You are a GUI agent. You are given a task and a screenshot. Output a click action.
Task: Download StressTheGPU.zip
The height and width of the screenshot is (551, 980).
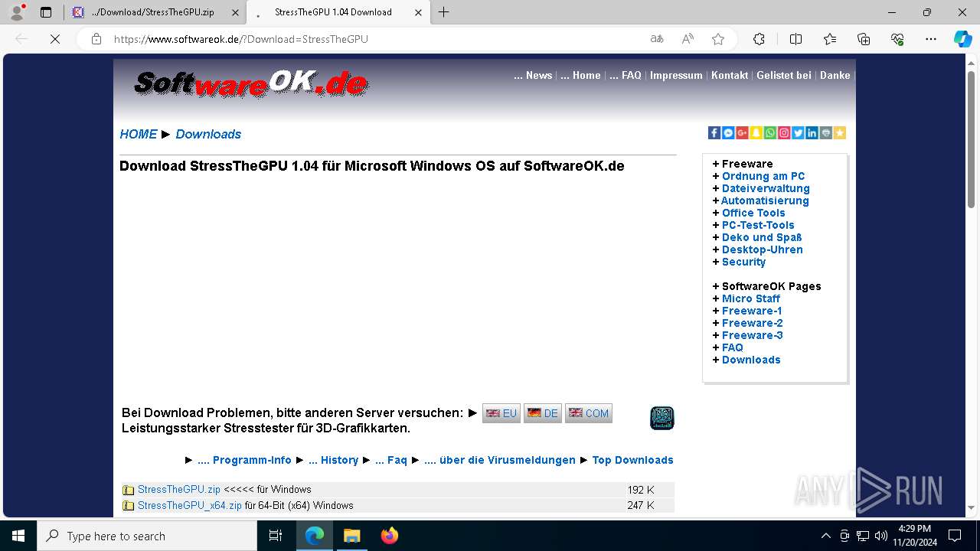click(x=179, y=490)
